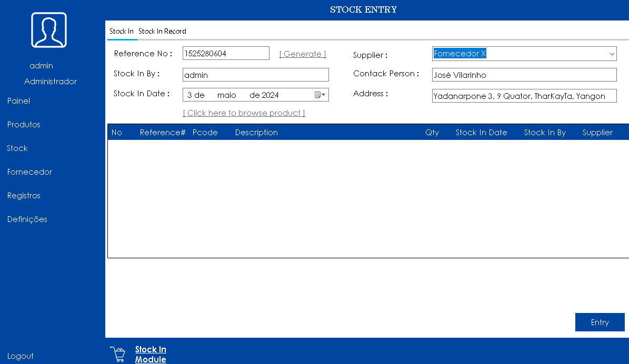Navigate to Fornecedor section
The image size is (629, 364).
(x=29, y=172)
